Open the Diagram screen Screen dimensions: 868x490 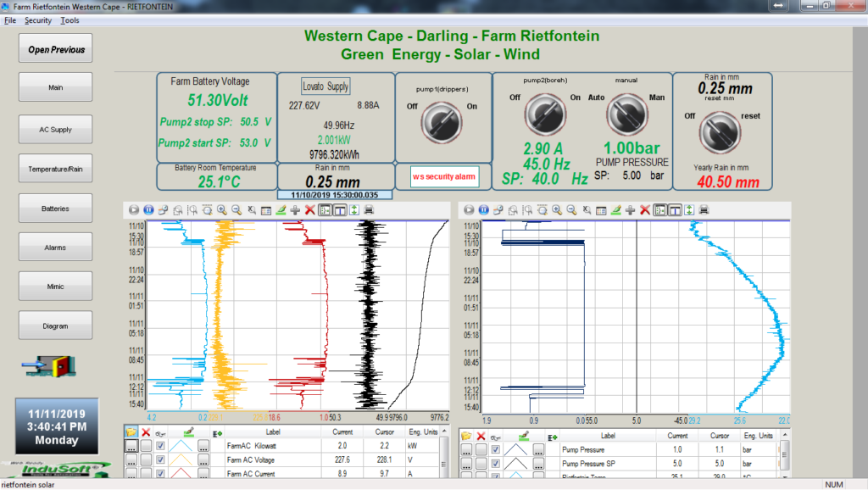55,326
